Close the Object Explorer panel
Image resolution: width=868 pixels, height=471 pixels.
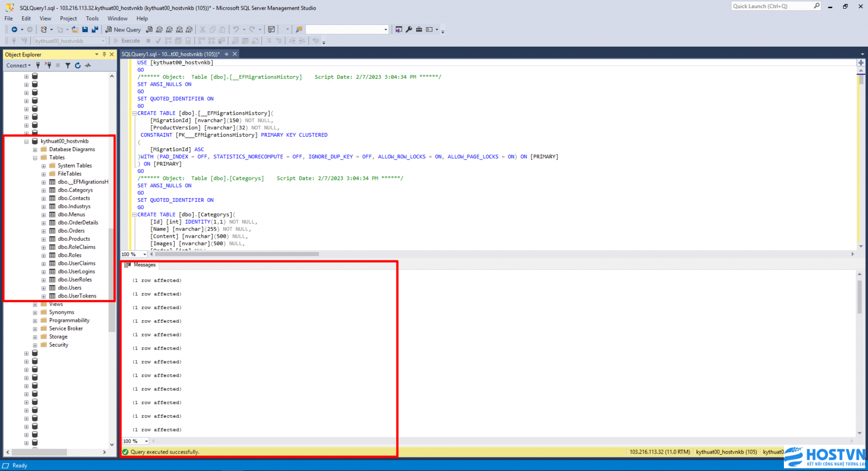(112, 54)
